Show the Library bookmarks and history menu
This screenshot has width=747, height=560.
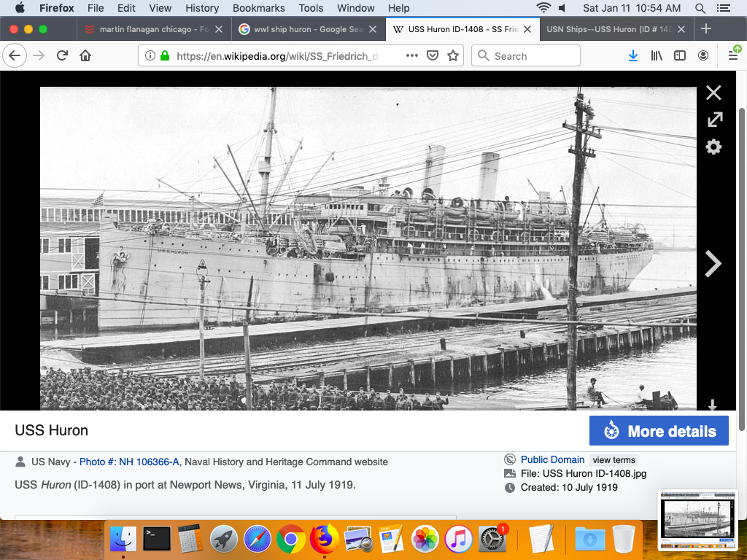(x=657, y=55)
